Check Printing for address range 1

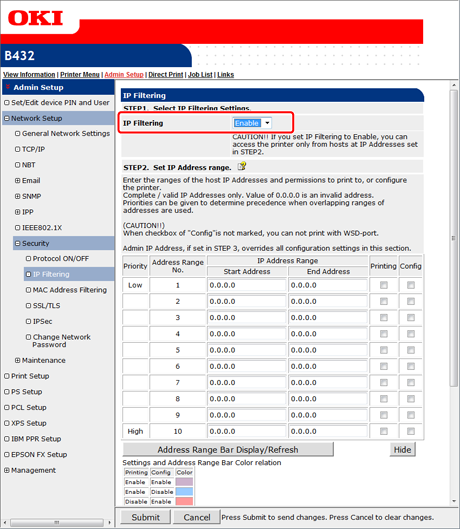[x=384, y=285]
